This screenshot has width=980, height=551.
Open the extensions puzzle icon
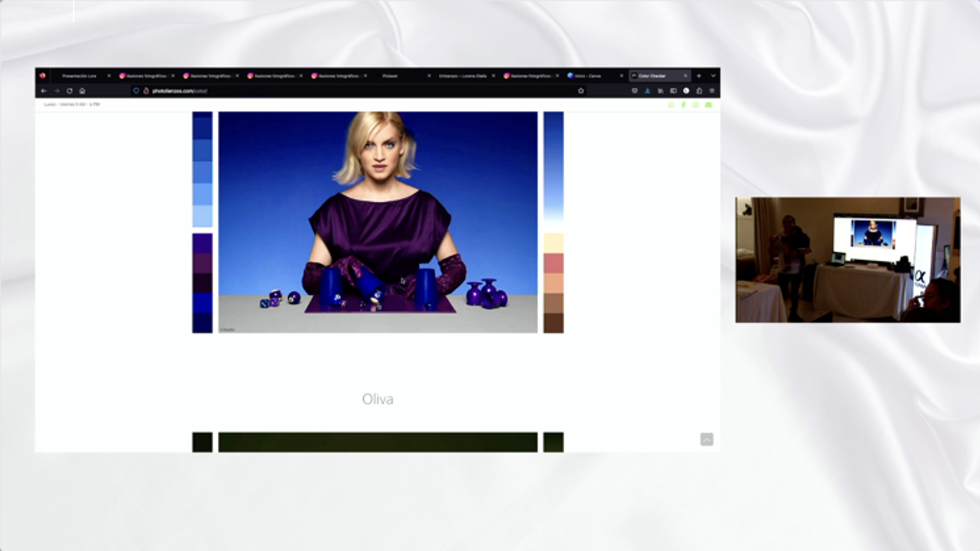pyautogui.click(x=699, y=91)
